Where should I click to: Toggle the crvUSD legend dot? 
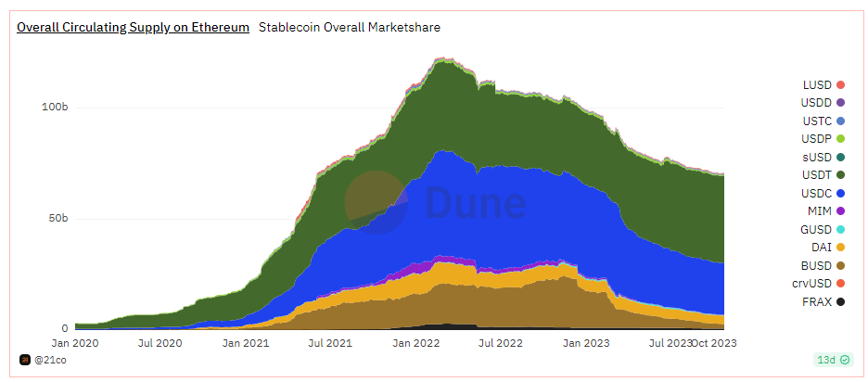click(x=840, y=284)
